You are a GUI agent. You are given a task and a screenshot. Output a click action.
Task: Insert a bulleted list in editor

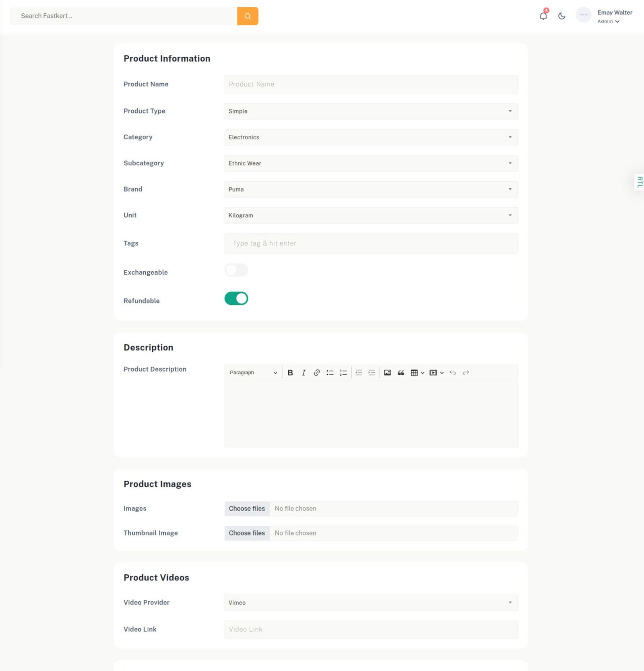[x=330, y=373]
